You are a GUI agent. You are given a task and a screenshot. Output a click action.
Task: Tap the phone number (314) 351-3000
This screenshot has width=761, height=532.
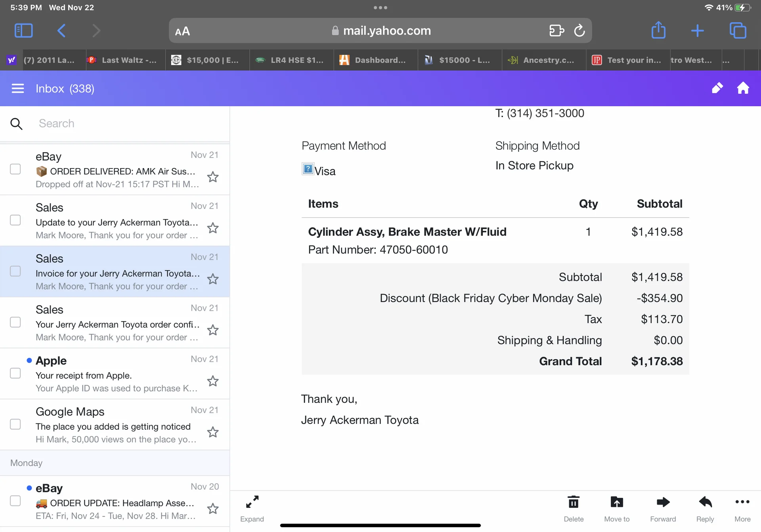(x=545, y=113)
